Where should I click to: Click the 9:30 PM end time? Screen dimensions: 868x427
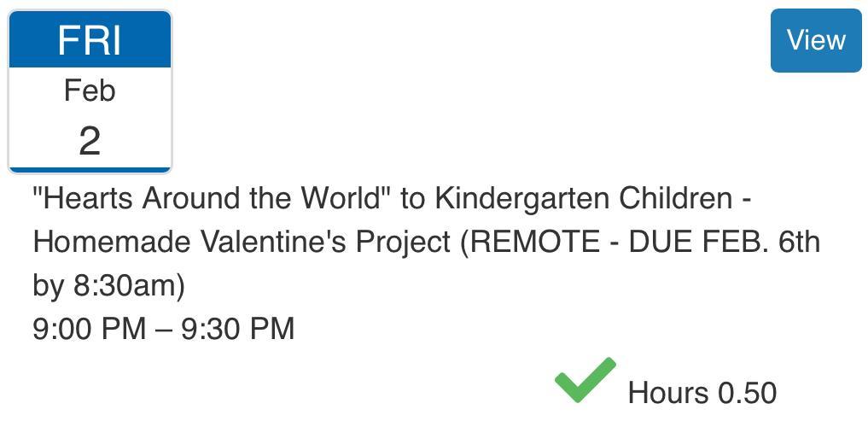pyautogui.click(x=237, y=328)
